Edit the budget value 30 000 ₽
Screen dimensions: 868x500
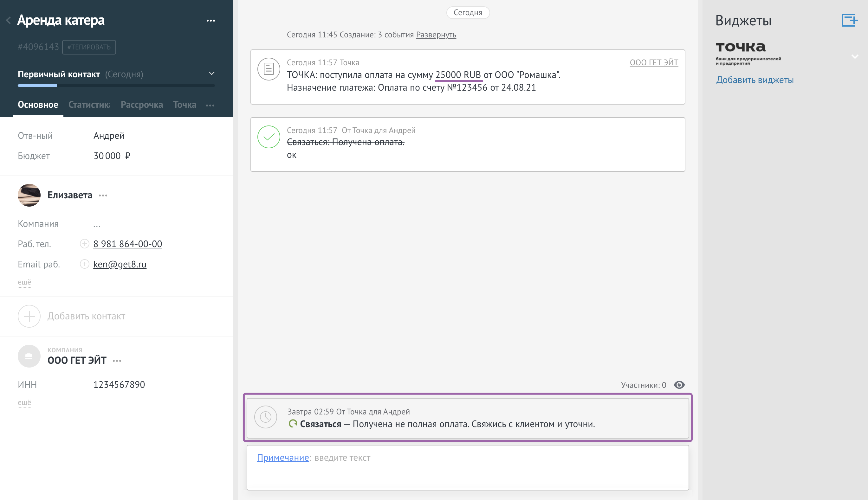tap(112, 156)
